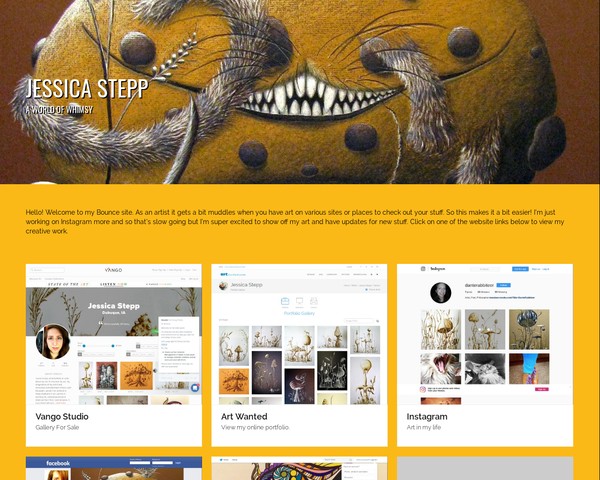Click the A World of Whimsy tagline
This screenshot has width=600, height=480.
click(x=59, y=110)
